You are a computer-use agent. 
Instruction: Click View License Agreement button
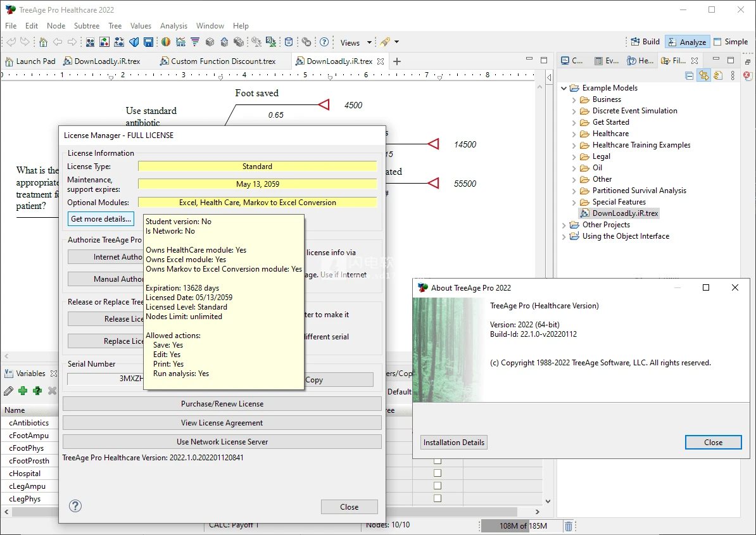(222, 423)
